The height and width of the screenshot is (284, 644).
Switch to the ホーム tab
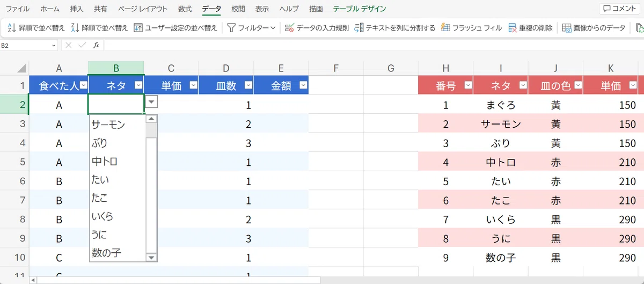(50, 9)
